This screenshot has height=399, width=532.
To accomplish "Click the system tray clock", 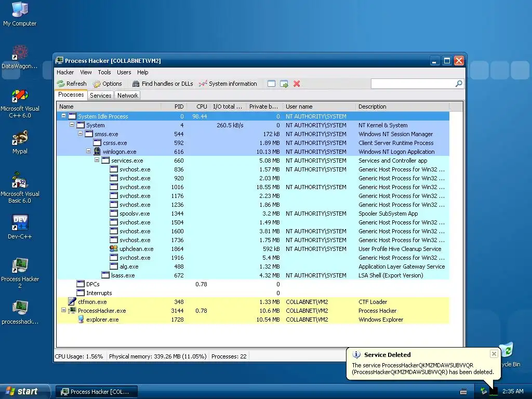I will pos(513,391).
